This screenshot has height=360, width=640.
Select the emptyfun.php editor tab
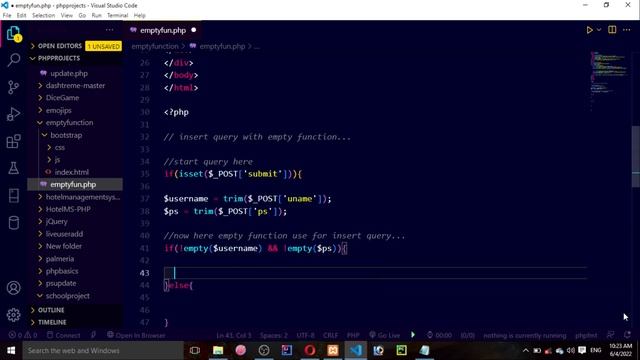pos(163,30)
